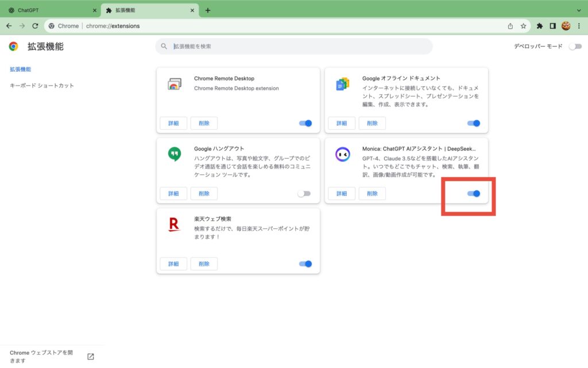Expand the tab search chevron
Screen dimensions: 588x368
coord(579,10)
